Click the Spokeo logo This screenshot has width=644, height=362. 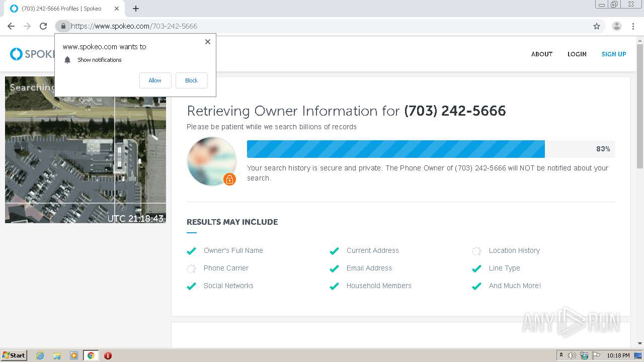click(32, 54)
